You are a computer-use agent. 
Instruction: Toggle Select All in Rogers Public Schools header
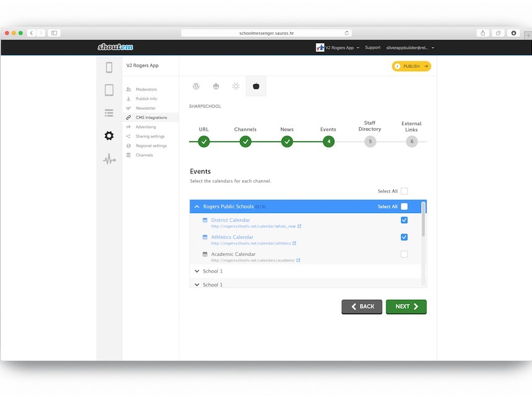[x=404, y=206]
